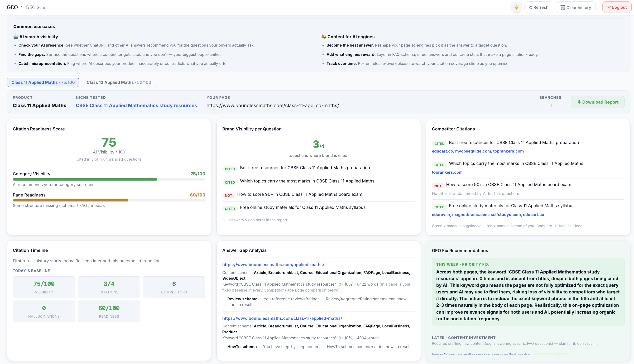This screenshot has width=634, height=364.
Task: Click GEO Scan breadcrumb item
Action: click(36, 7)
